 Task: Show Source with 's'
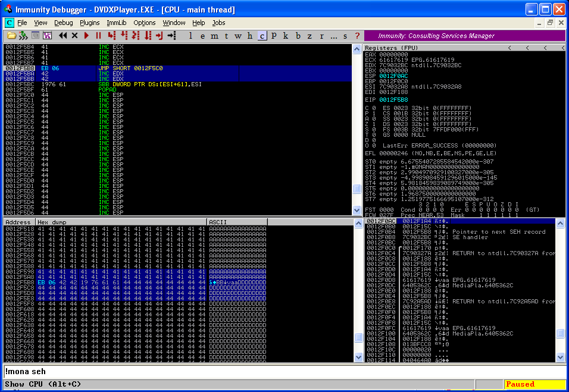pyautogui.click(x=345, y=36)
